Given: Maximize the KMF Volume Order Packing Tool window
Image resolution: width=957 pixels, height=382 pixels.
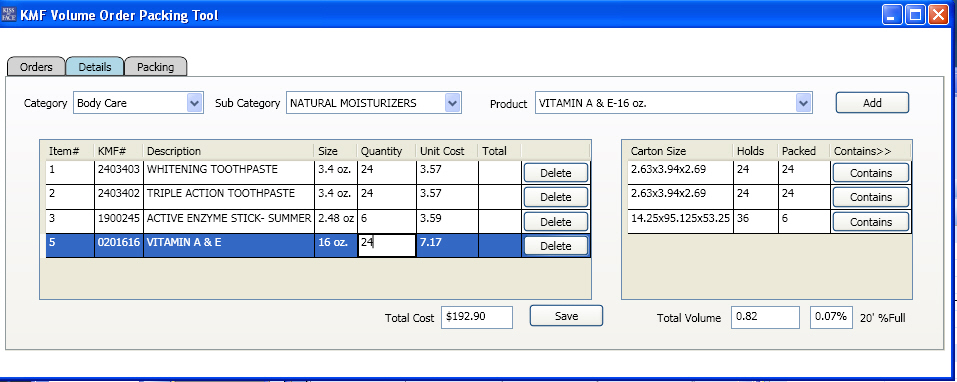Looking at the screenshot, I should coord(915,15).
